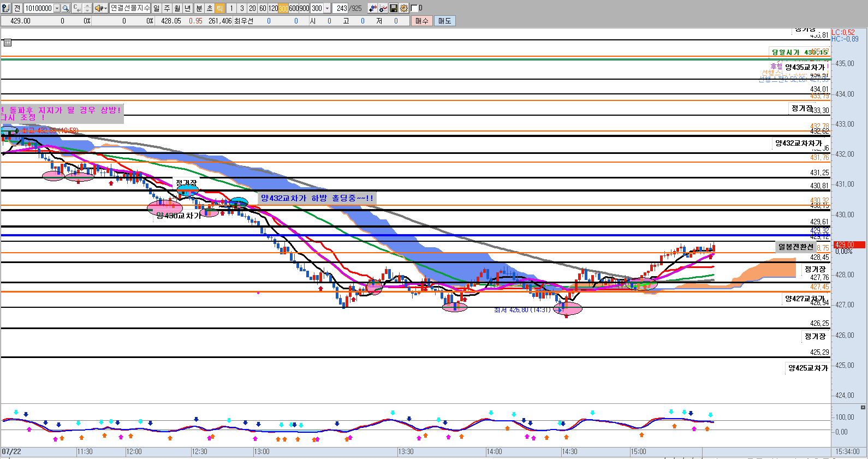Click the 양430교차가 label on chart
The width and height of the screenshot is (868, 459).
point(179,216)
